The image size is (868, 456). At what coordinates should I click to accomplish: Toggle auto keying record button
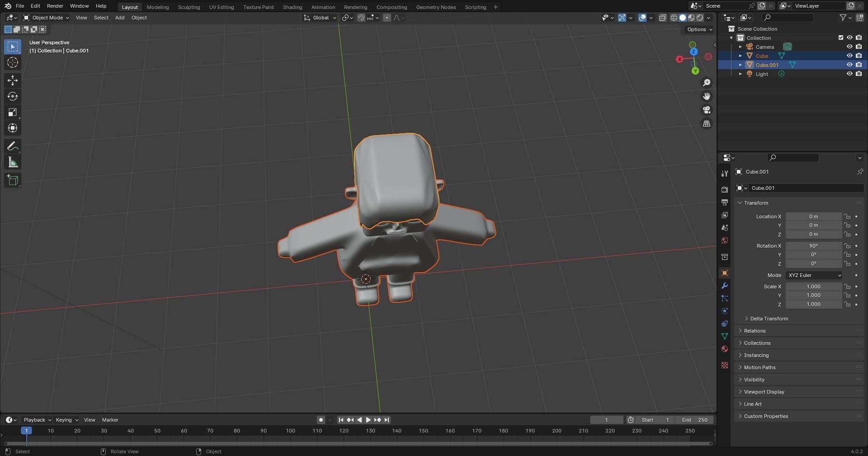click(x=321, y=420)
